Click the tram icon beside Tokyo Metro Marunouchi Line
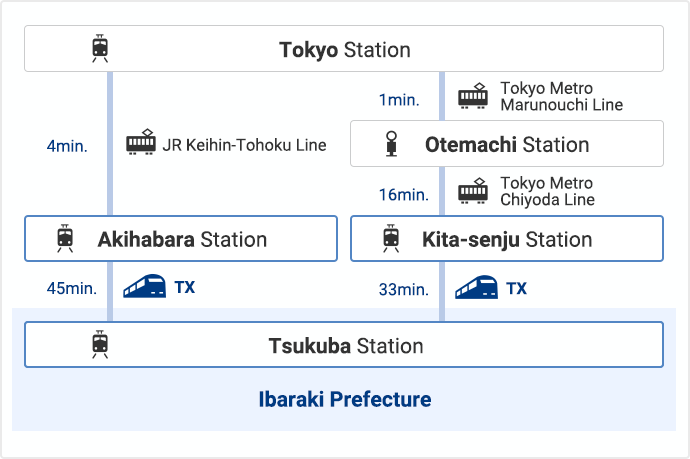Viewport: 690px width, 459px height. (x=473, y=95)
